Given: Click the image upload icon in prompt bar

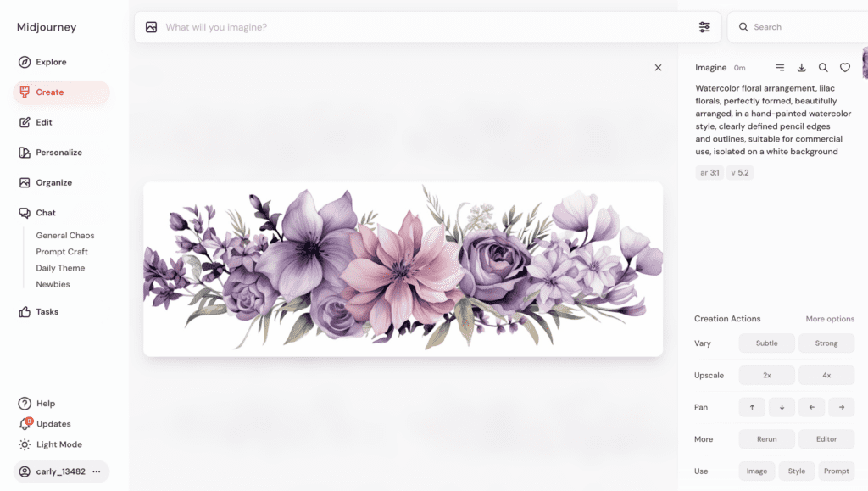Looking at the screenshot, I should [152, 27].
